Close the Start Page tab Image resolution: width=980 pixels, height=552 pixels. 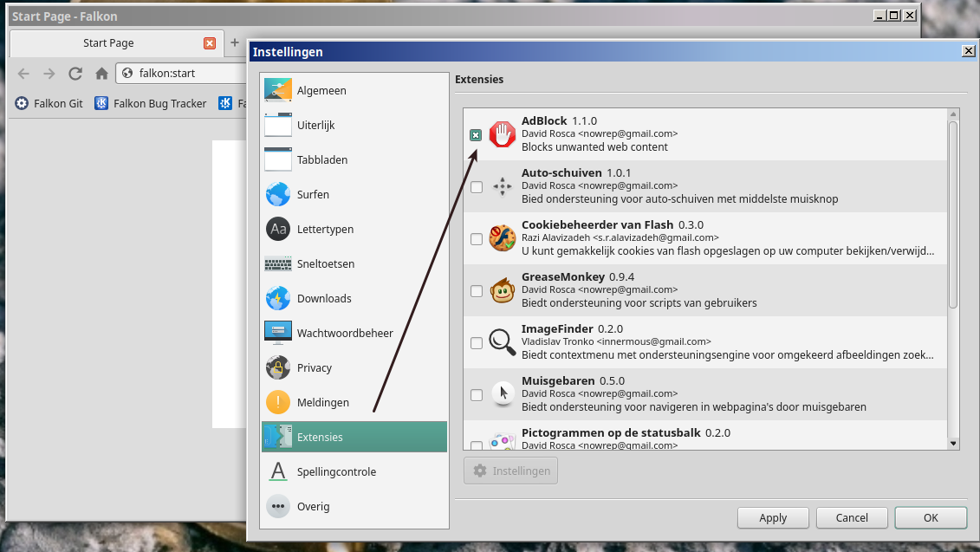210,43
